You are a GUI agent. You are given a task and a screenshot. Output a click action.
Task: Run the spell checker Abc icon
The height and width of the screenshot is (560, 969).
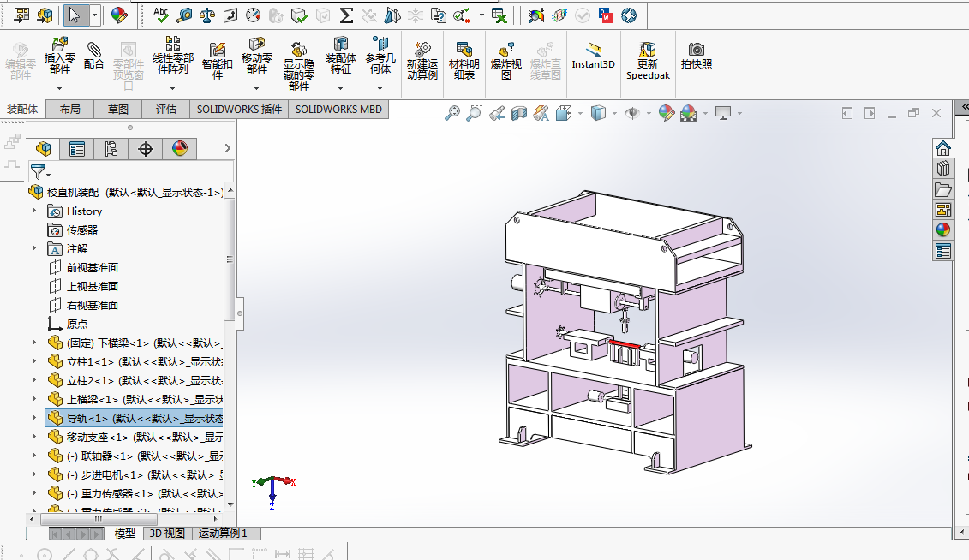pos(161,15)
